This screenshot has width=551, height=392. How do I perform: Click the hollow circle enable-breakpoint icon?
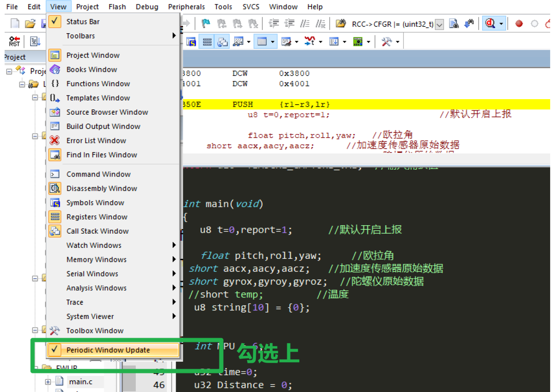tap(535, 24)
